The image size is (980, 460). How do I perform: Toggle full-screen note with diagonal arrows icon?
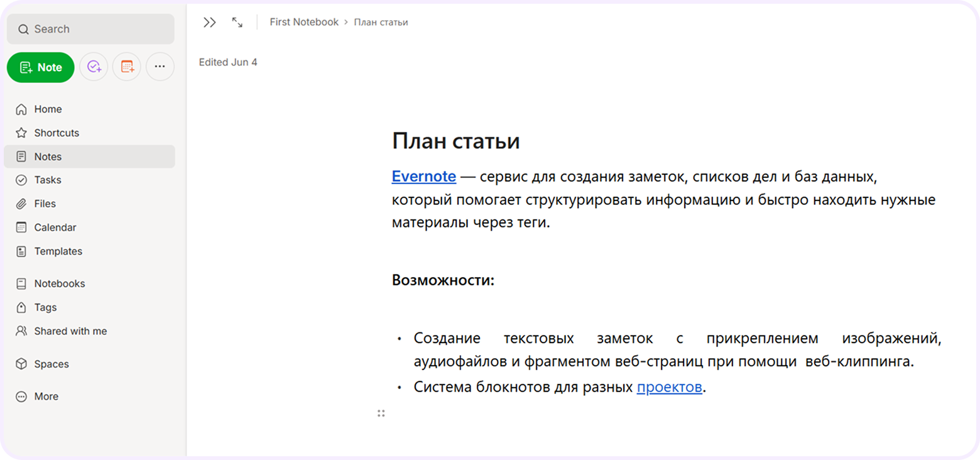(237, 23)
